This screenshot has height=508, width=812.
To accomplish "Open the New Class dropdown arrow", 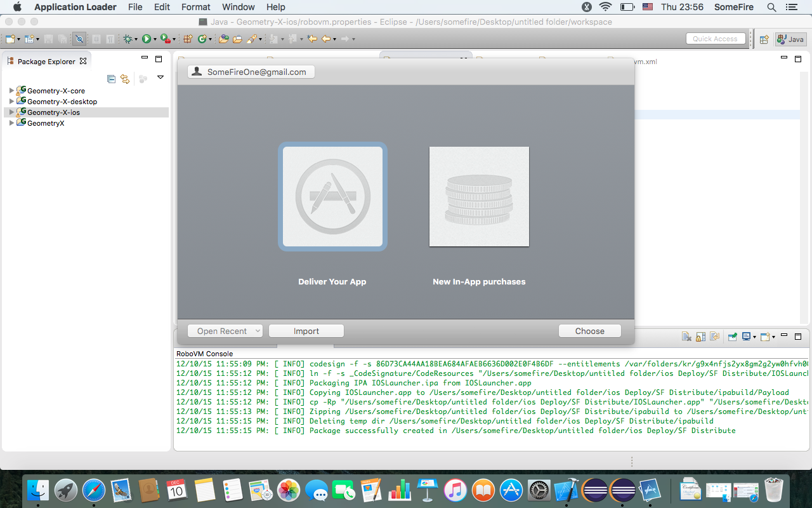I will [x=210, y=39].
